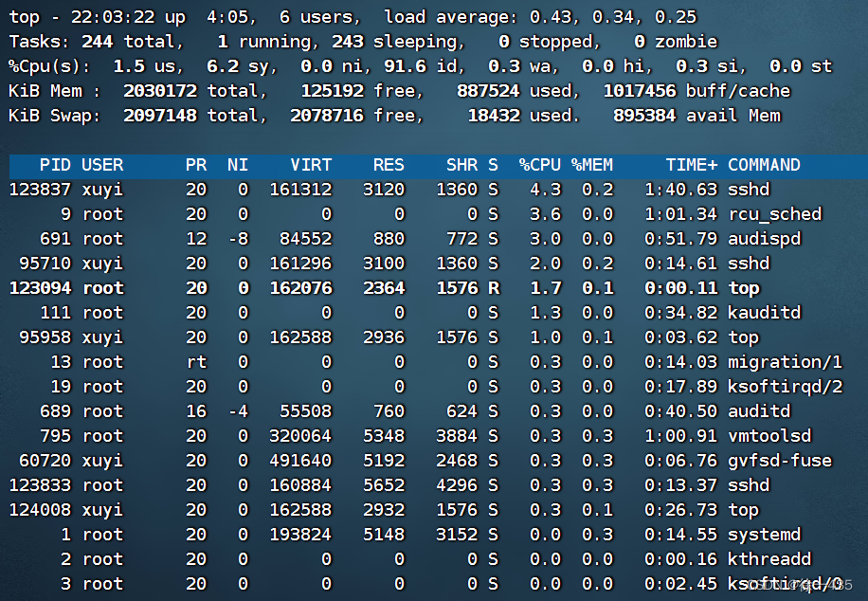Click the systemd command name
868x601 pixels.
(x=764, y=535)
